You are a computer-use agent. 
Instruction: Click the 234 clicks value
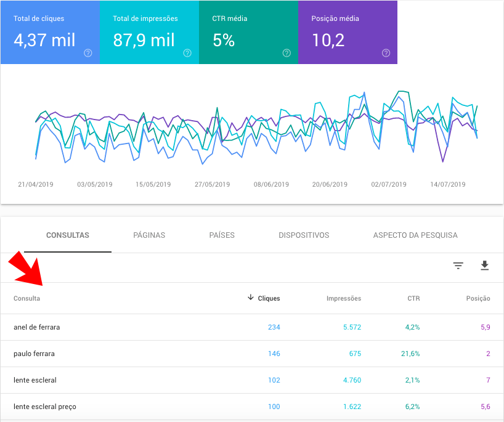point(274,327)
